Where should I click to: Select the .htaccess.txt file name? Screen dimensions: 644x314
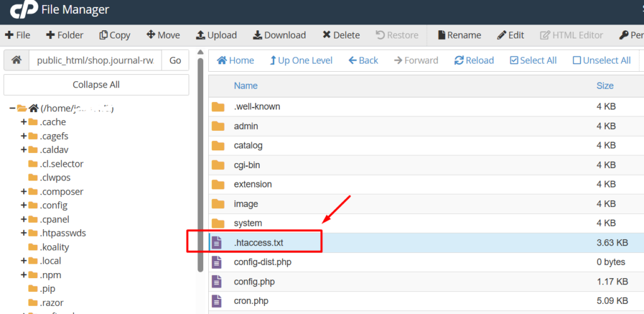pyautogui.click(x=258, y=243)
